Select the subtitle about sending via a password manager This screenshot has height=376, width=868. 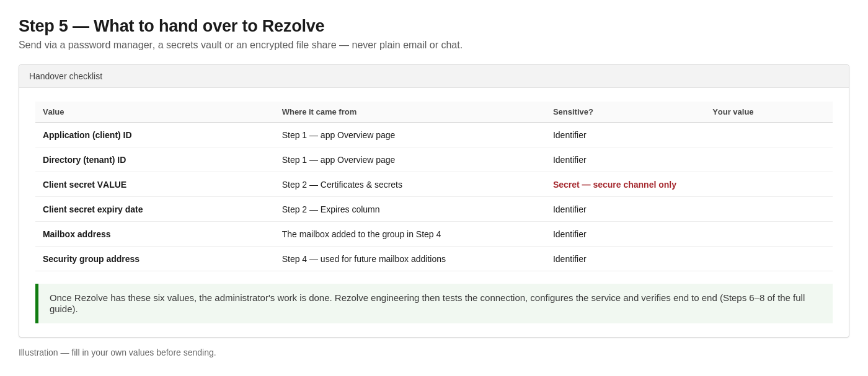coord(241,45)
